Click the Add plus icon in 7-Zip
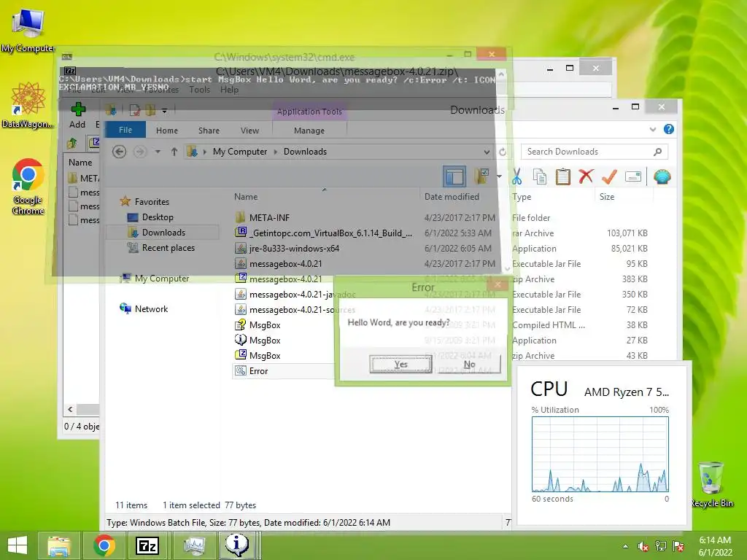Viewport: 747px width, 560px height. tap(78, 109)
